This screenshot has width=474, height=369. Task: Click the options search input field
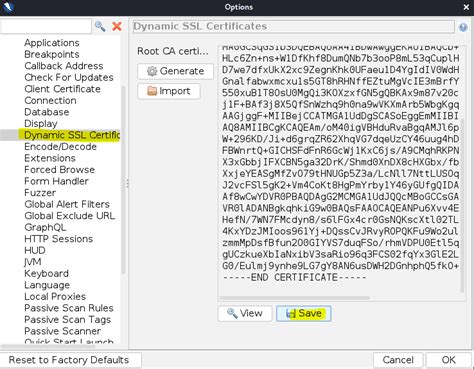46,26
